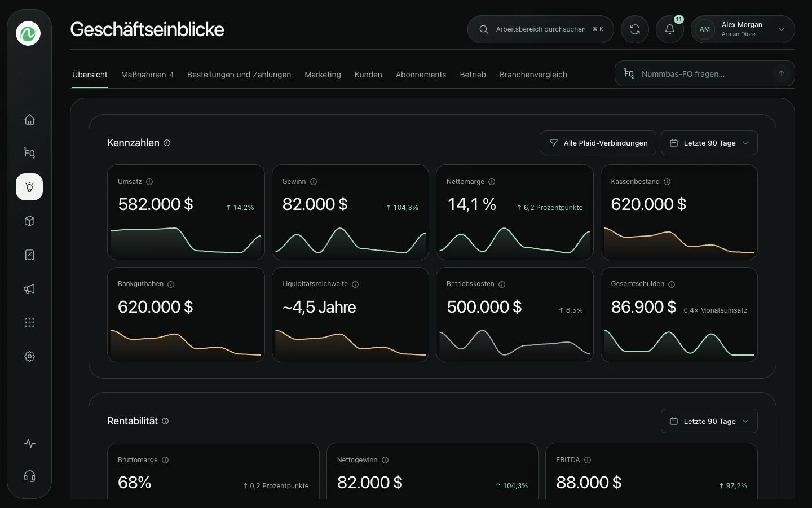This screenshot has width=812, height=508.
Task: Click info icon next to Betriebskosten
Action: click(502, 284)
